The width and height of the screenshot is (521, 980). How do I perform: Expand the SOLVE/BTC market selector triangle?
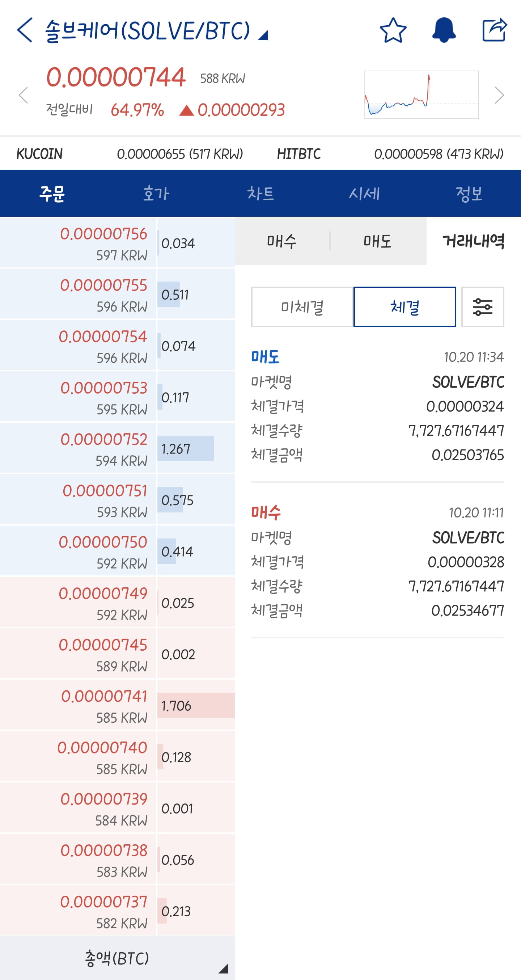(263, 35)
